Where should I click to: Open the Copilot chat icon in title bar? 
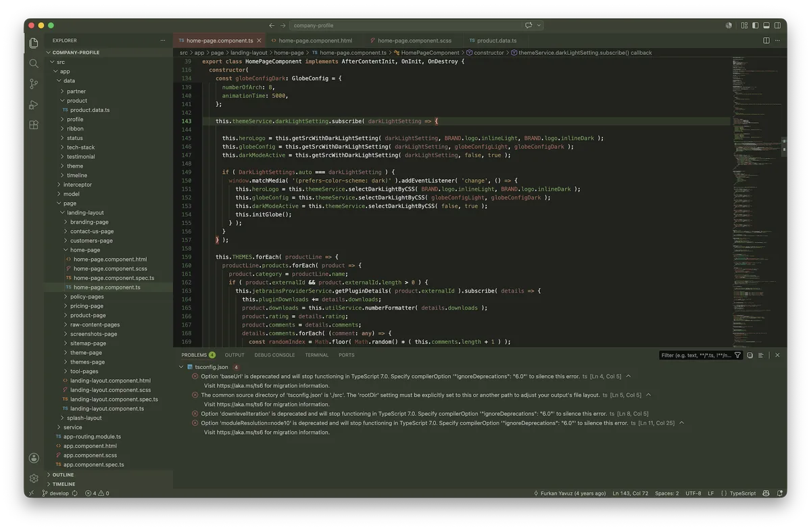tap(529, 26)
